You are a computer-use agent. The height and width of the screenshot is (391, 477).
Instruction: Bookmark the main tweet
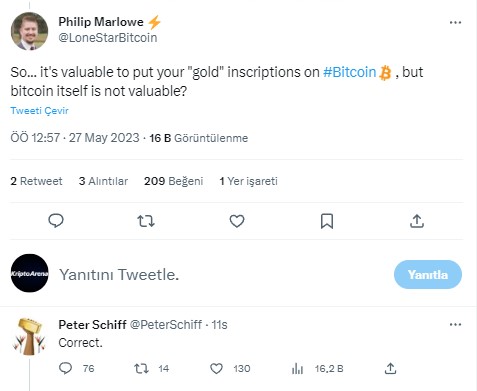click(327, 221)
